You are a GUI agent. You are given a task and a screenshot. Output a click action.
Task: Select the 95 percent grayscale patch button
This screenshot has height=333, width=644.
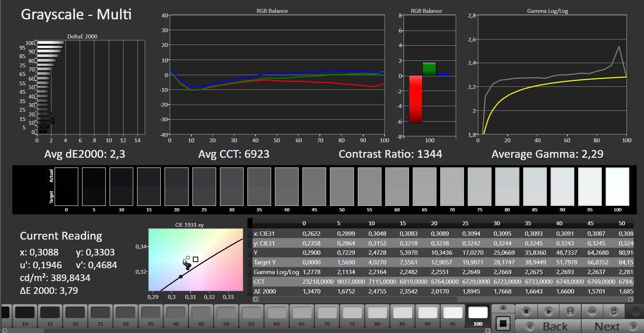point(453,316)
